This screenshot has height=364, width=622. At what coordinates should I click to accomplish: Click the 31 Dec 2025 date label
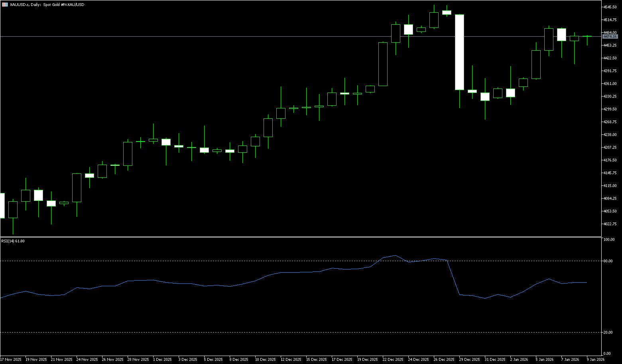pos(495,360)
